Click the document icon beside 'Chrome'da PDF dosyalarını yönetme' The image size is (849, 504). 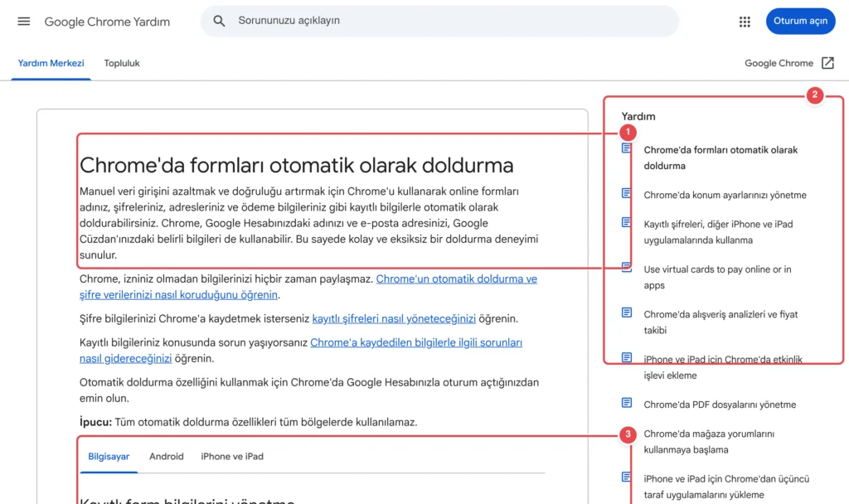627,403
